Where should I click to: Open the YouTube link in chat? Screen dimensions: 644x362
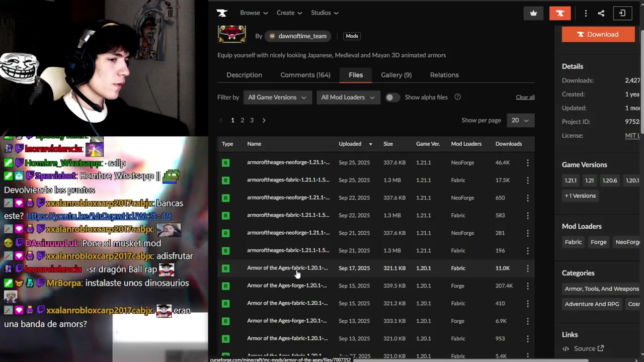(x=99, y=216)
